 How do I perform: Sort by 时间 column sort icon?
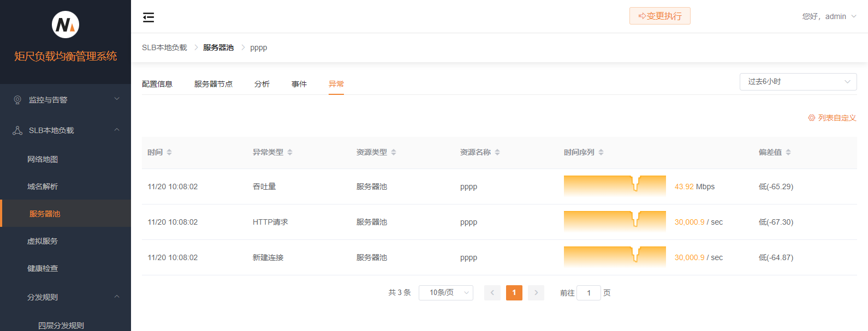pyautogui.click(x=169, y=152)
